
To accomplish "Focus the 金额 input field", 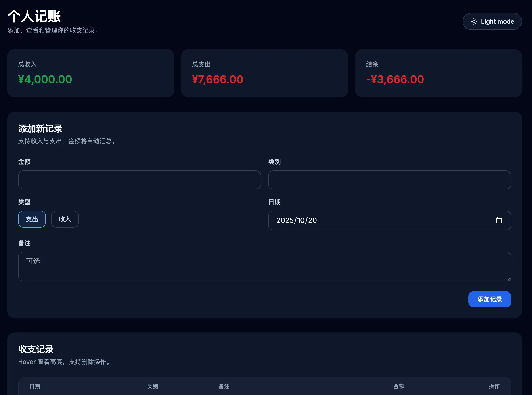I will [139, 180].
